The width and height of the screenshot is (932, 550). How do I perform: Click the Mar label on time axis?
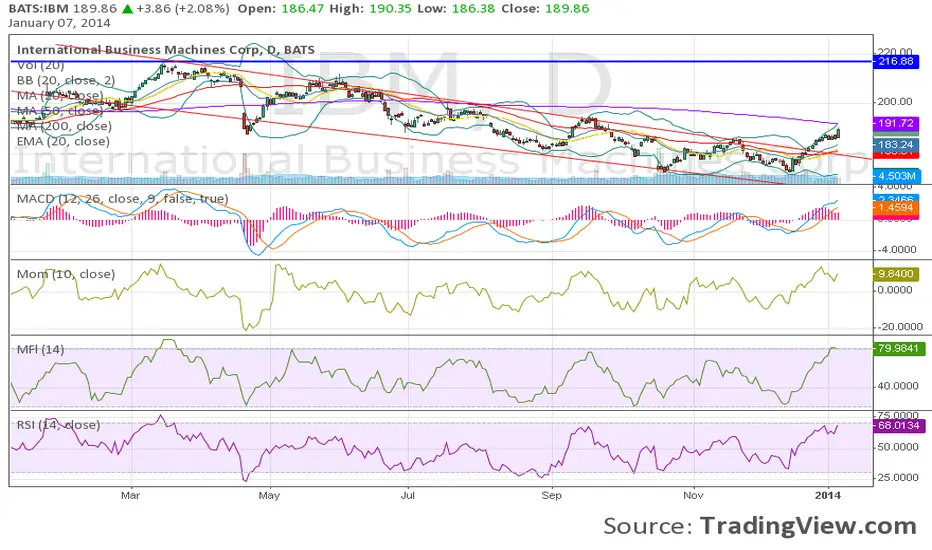click(130, 495)
